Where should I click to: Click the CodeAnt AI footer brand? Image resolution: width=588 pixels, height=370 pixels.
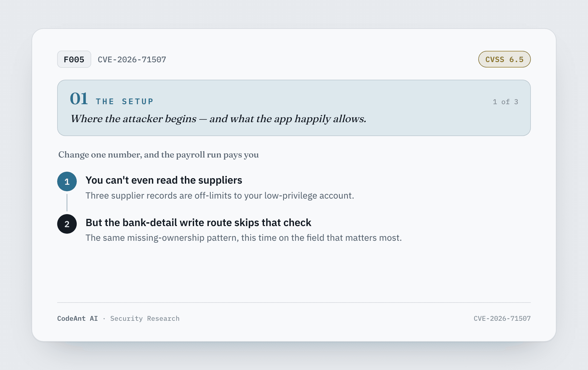[78, 319]
